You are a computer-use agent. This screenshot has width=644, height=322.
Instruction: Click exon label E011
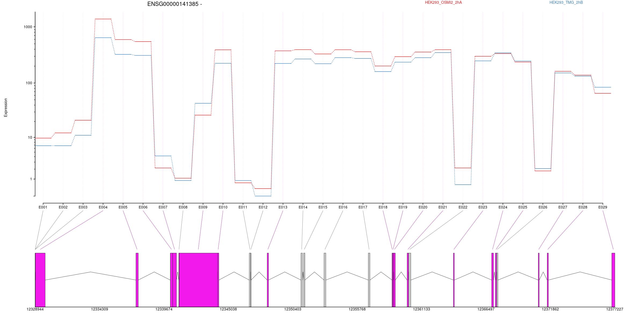[243, 207]
